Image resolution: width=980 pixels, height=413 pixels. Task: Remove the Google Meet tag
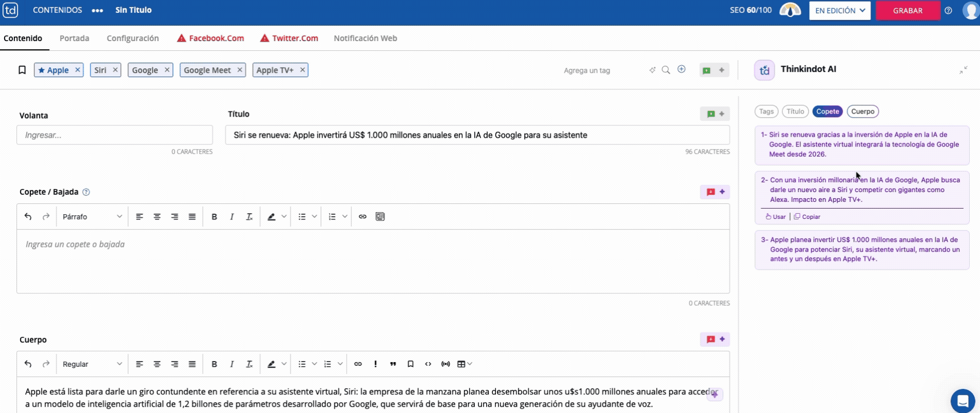[x=239, y=70]
